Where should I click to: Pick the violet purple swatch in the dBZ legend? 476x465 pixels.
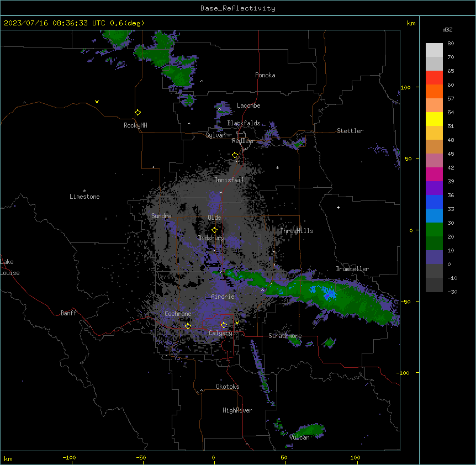click(434, 188)
